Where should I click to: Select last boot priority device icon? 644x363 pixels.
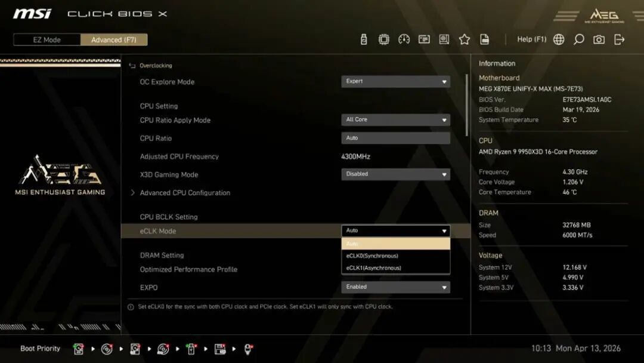point(248,349)
